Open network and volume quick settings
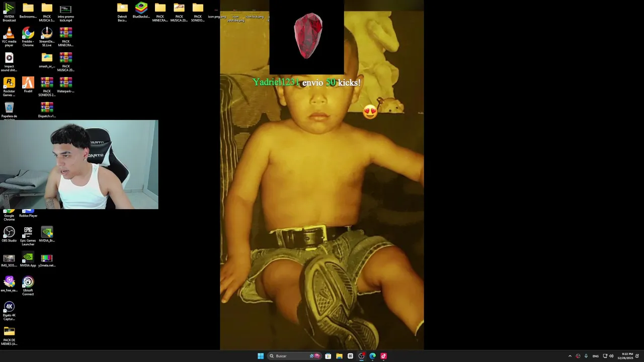644x362 pixels. tap(608, 356)
